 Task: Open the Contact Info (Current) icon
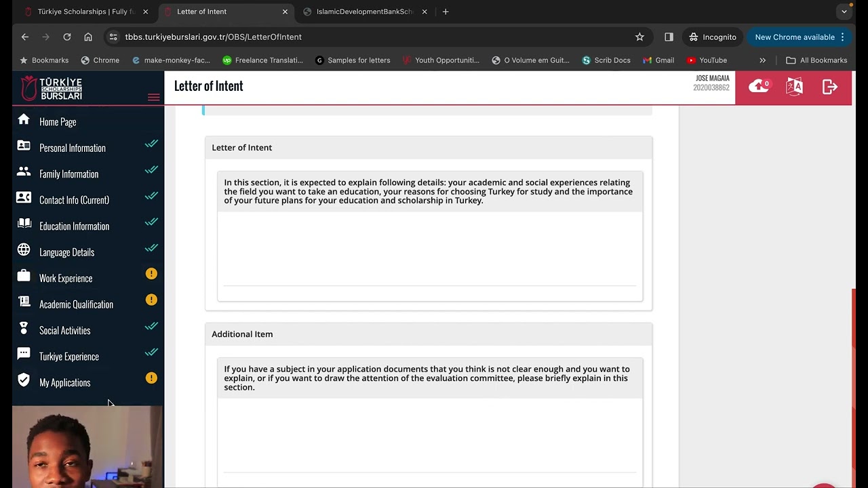24,198
